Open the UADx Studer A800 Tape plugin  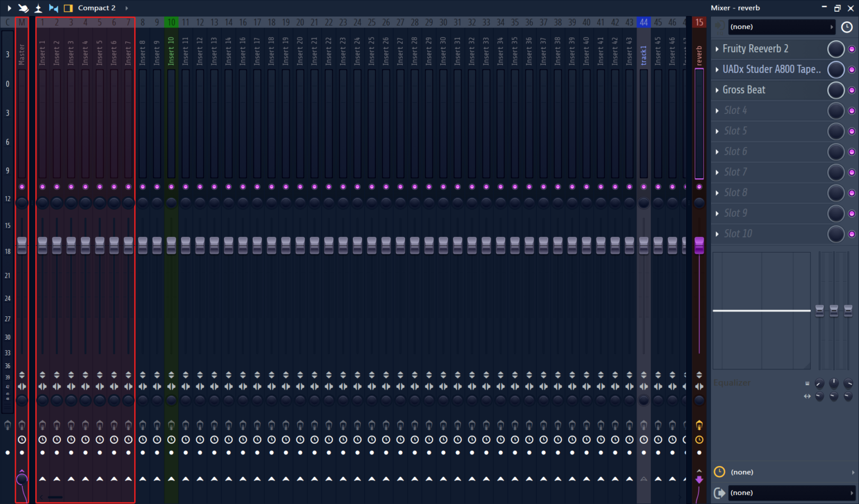tap(772, 69)
